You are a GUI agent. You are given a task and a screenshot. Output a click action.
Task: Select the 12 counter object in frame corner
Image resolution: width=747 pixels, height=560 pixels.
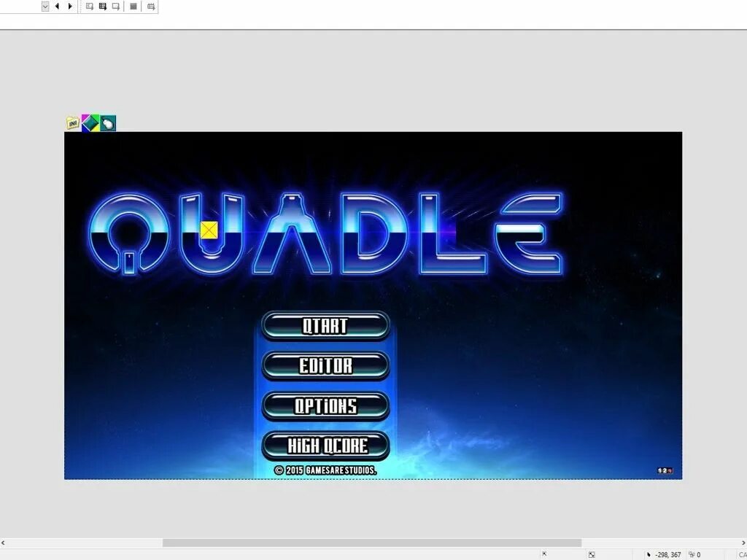point(665,470)
